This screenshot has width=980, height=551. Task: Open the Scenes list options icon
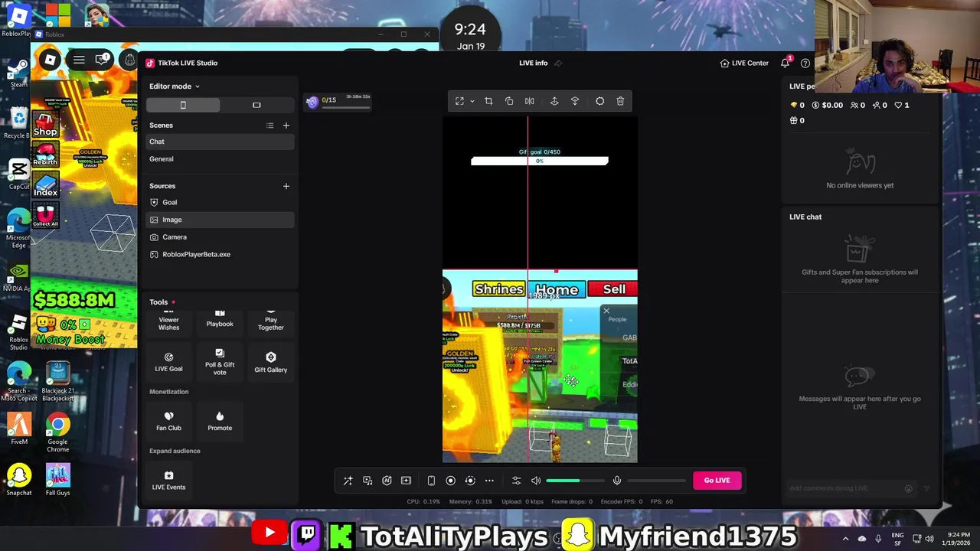269,126
